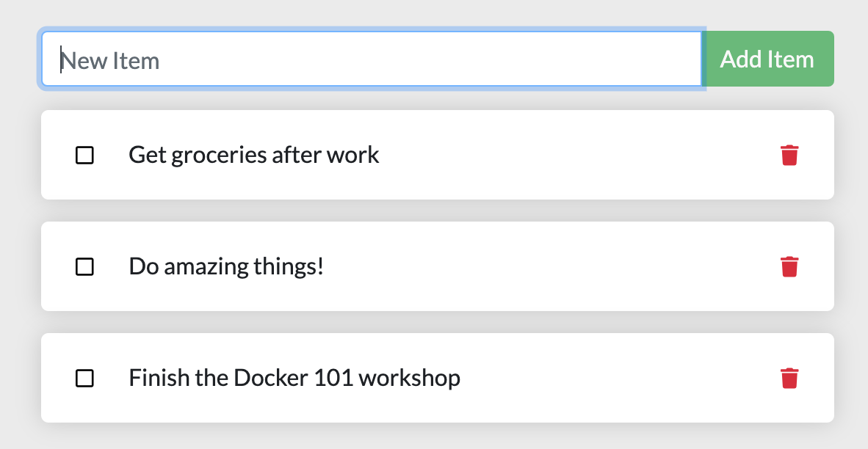868x449 pixels.
Task: Mark 'Do amazing things!' as complete
Action: 84,266
